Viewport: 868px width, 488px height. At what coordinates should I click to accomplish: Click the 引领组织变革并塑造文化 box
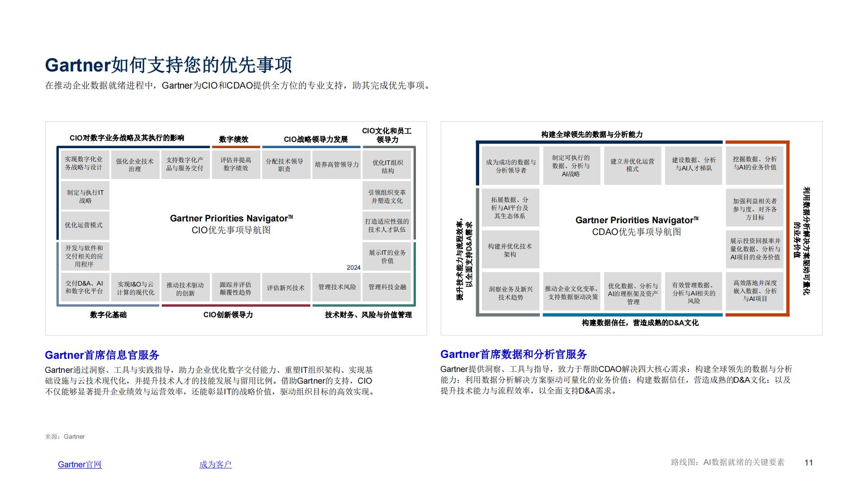coord(387,196)
